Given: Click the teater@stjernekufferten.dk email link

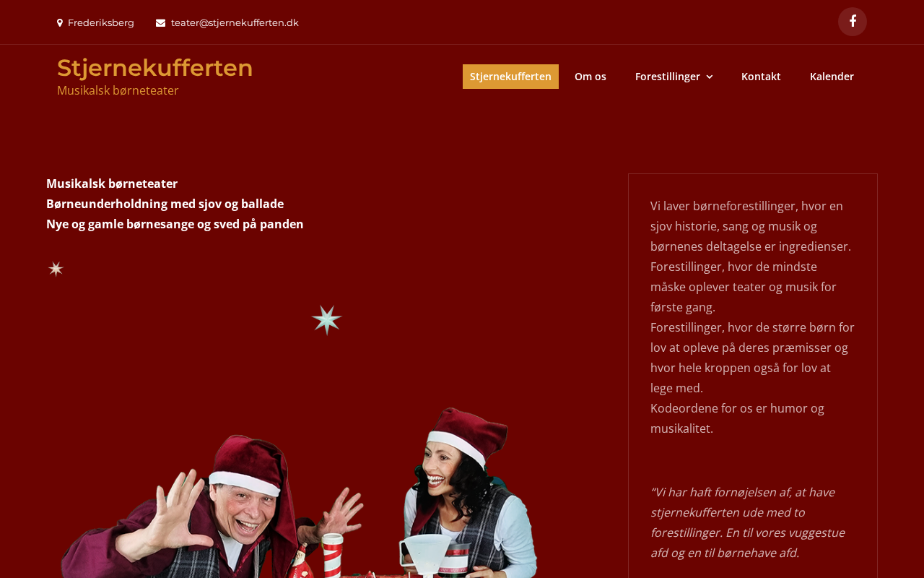Looking at the screenshot, I should [235, 23].
